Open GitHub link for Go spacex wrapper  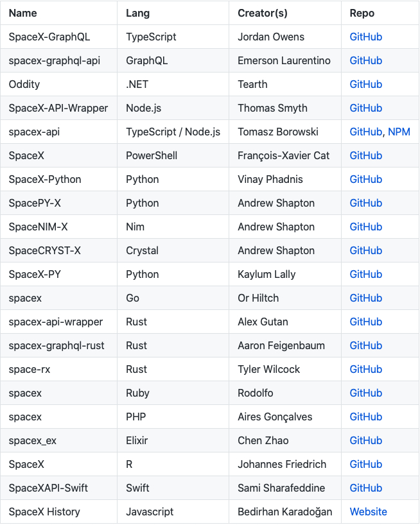(x=366, y=298)
